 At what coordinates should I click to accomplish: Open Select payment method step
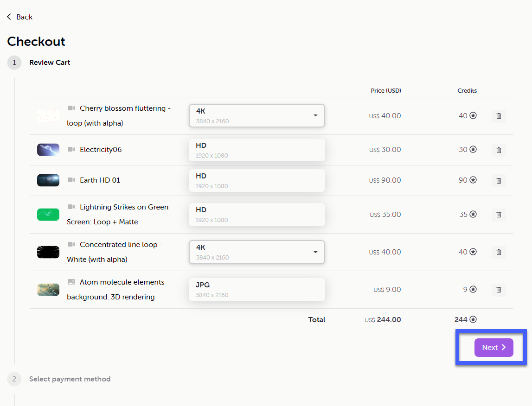coord(70,379)
